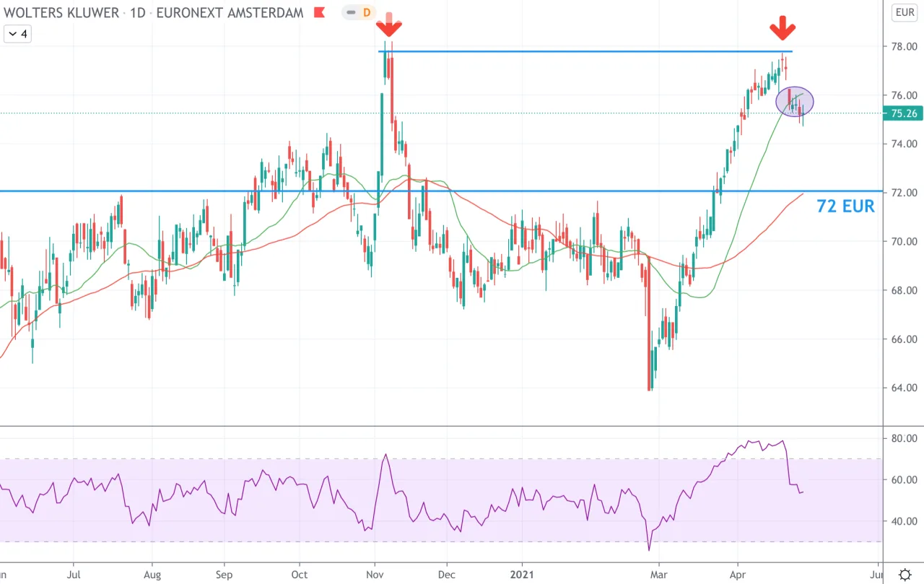This screenshot has width=924, height=584.
Task: Click the 72 EUR text label
Action: (x=845, y=206)
